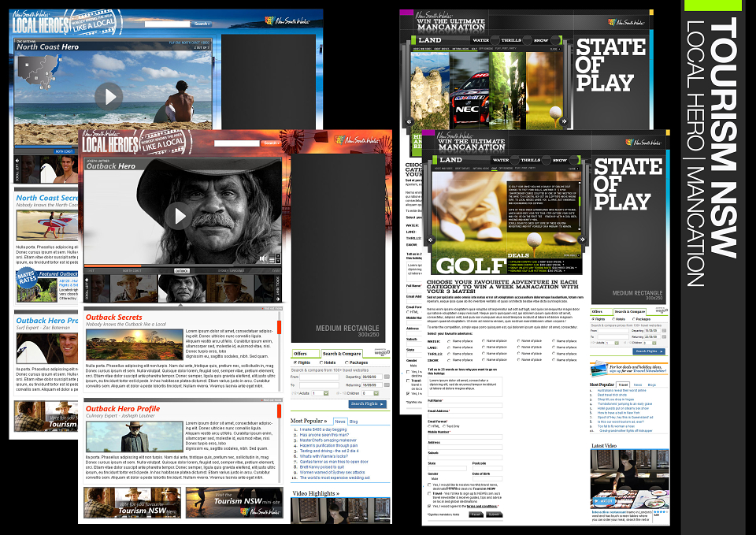756x535 pixels.
Task: Click Search Flights button on Outback page
Action: click(368, 403)
